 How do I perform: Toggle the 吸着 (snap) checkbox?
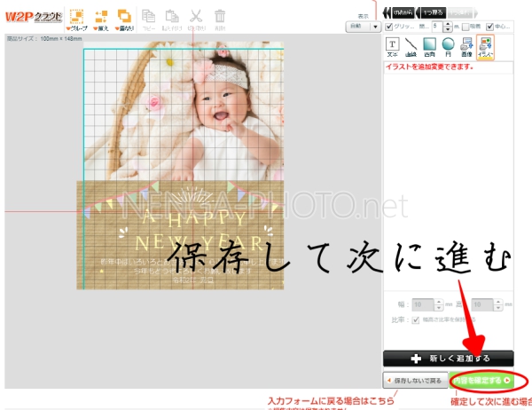click(x=465, y=27)
